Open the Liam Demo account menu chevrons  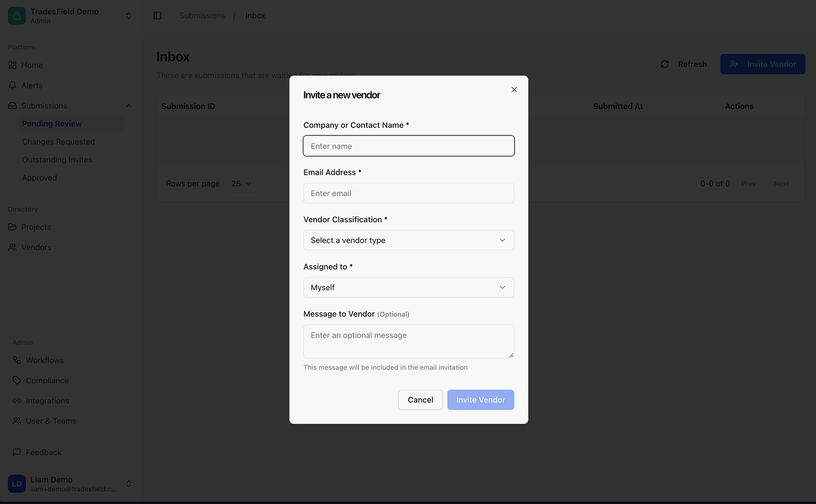129,484
